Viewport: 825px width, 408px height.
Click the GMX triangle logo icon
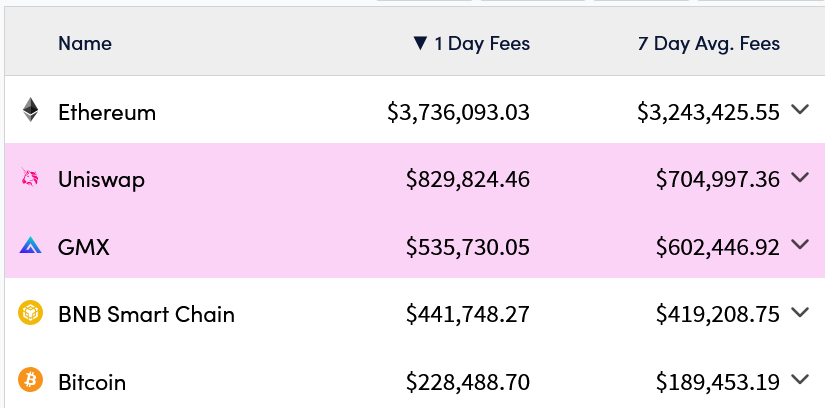30,245
